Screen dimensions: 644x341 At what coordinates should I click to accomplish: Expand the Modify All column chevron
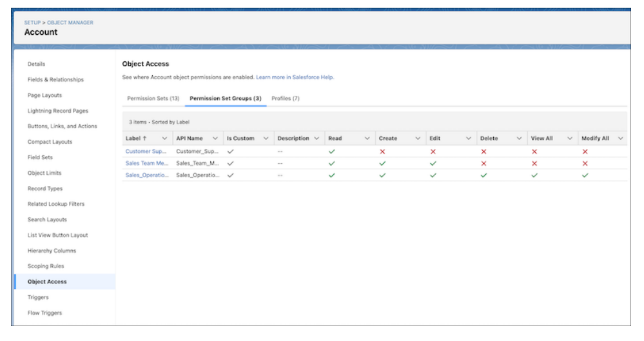(620, 139)
